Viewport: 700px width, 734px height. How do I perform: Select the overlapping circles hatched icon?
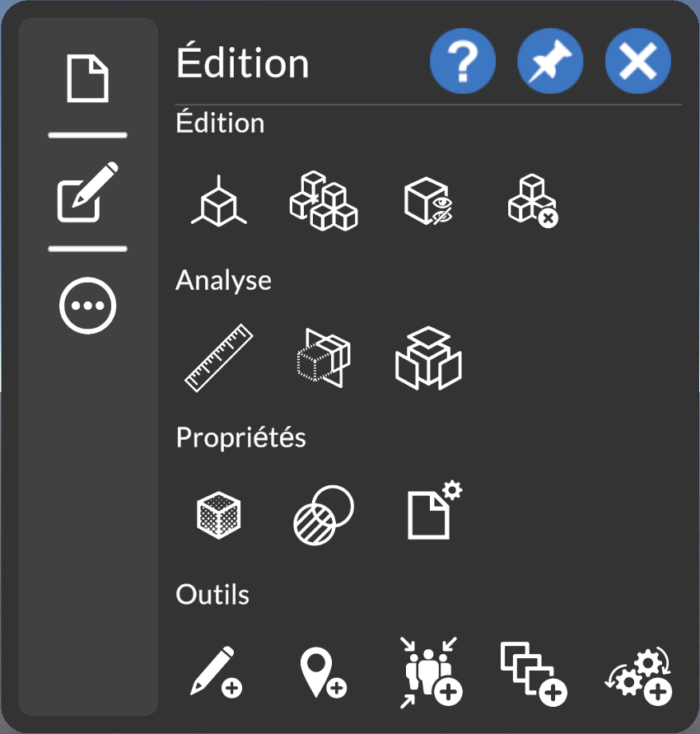click(x=324, y=515)
